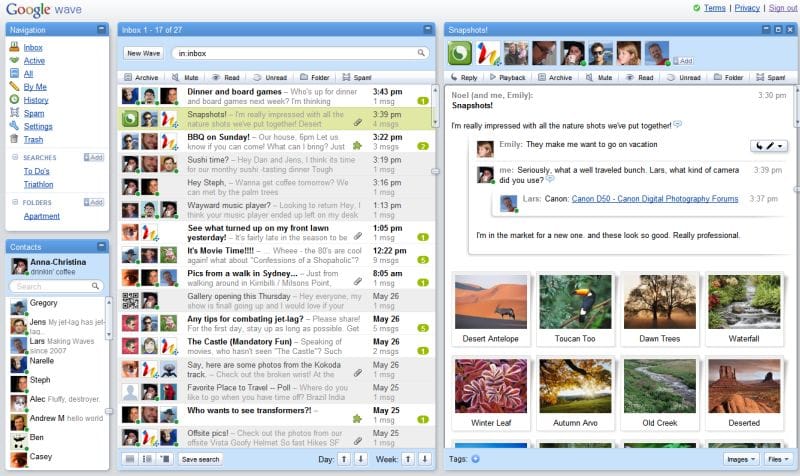Image resolution: width=800 pixels, height=476 pixels.
Task: Add a new folder
Action: (94, 202)
